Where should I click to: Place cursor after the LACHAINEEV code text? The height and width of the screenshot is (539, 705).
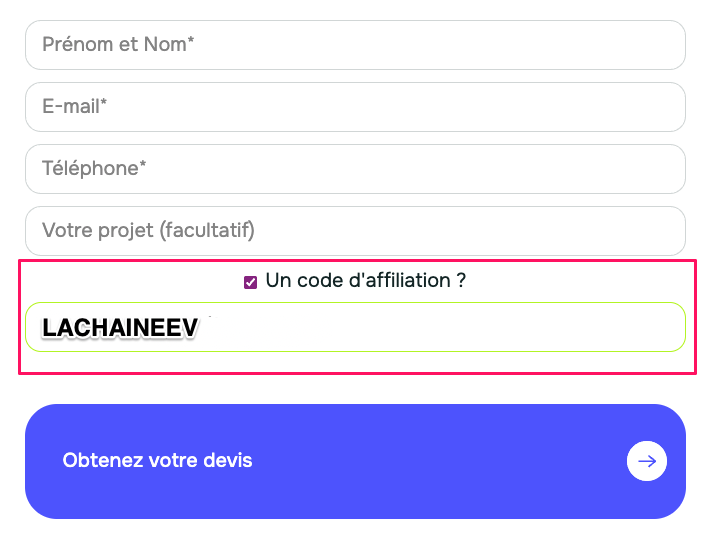[201, 327]
